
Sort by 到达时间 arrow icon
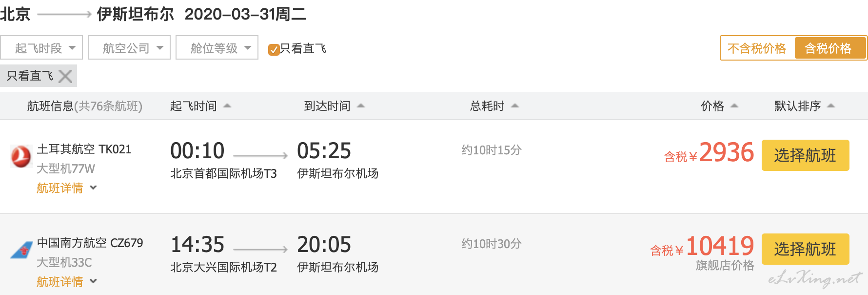click(x=361, y=105)
